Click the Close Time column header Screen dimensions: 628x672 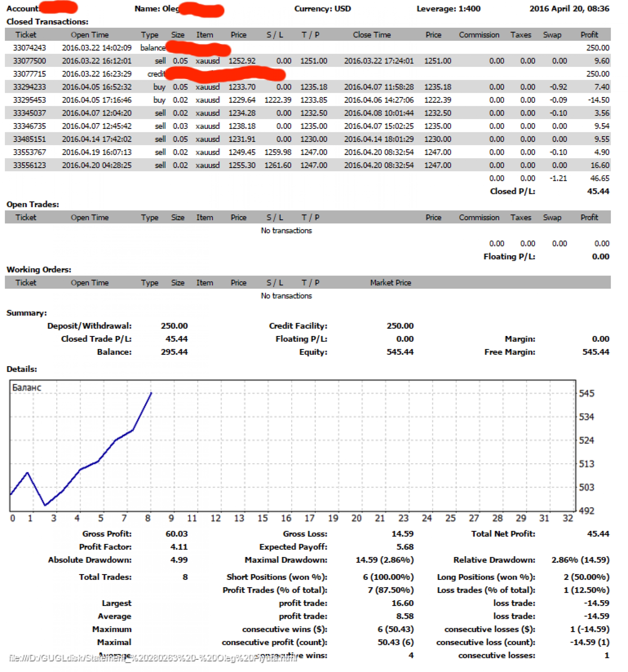[372, 35]
